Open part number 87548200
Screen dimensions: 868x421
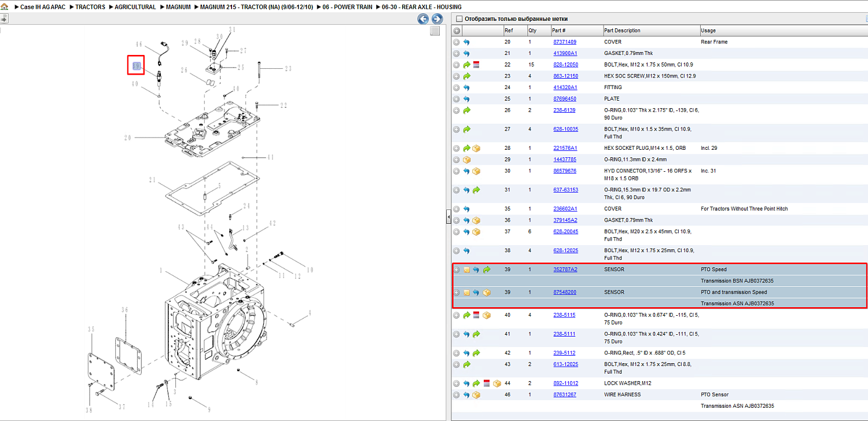[x=565, y=293]
